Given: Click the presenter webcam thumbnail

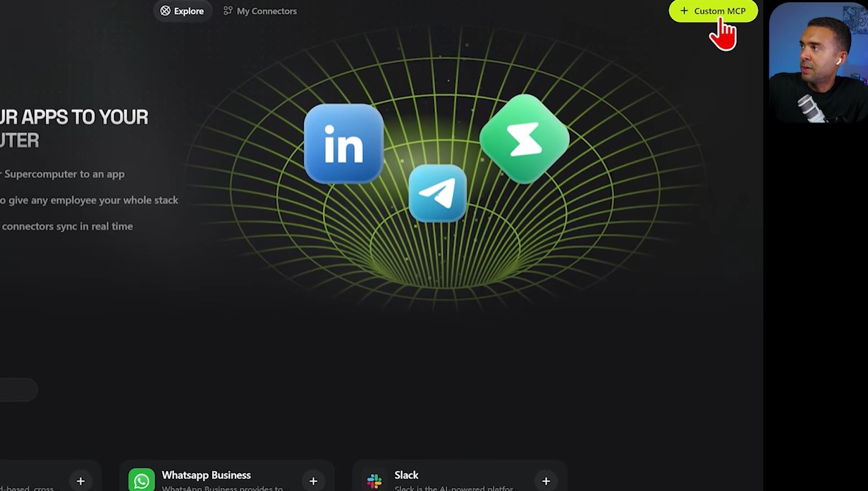Looking at the screenshot, I should coord(818,62).
